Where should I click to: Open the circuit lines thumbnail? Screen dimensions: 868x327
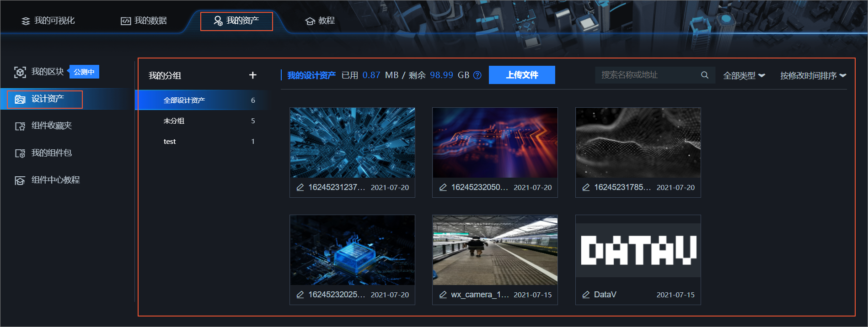[495, 142]
